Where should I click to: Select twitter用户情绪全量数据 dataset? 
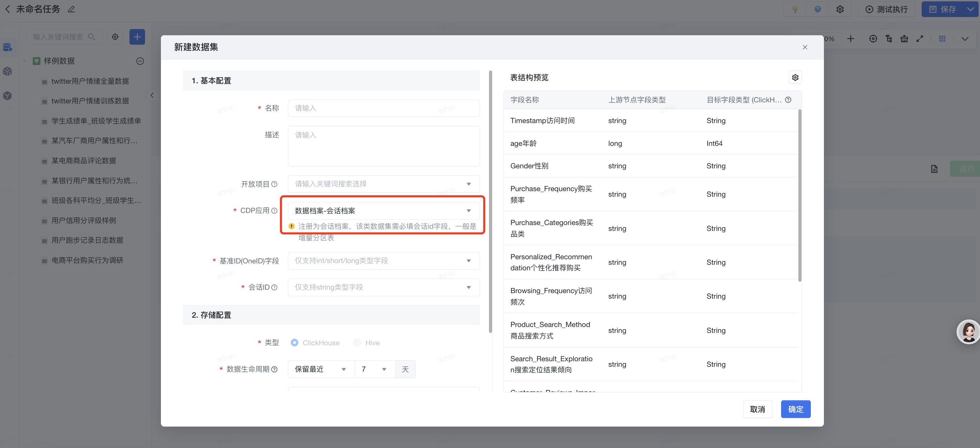coord(90,81)
